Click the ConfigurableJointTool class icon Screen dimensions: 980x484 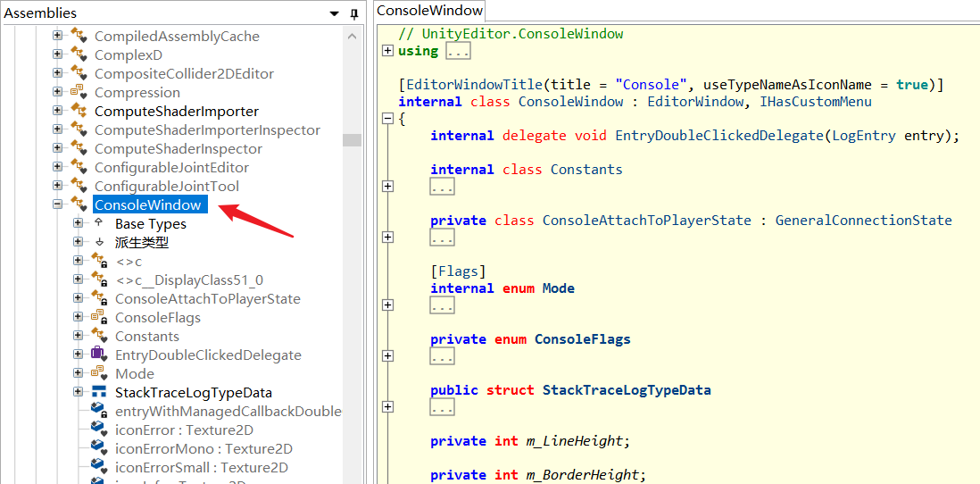click(x=79, y=186)
